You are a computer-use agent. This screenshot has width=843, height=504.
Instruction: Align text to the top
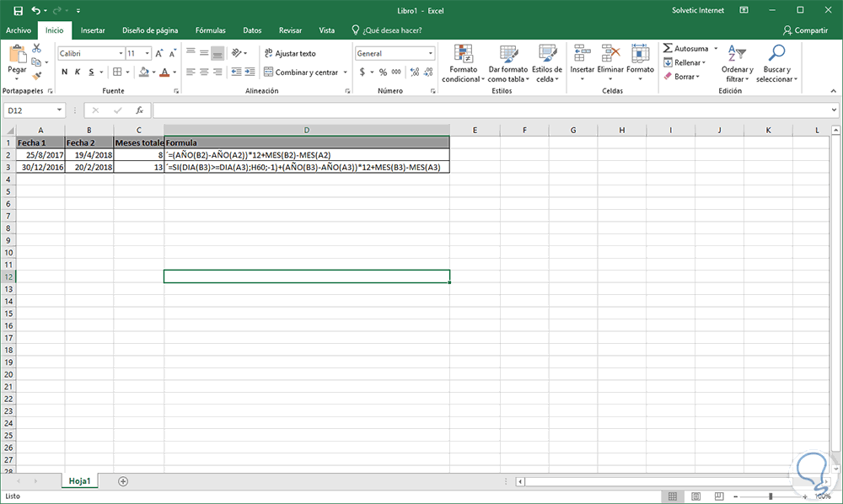(x=191, y=52)
